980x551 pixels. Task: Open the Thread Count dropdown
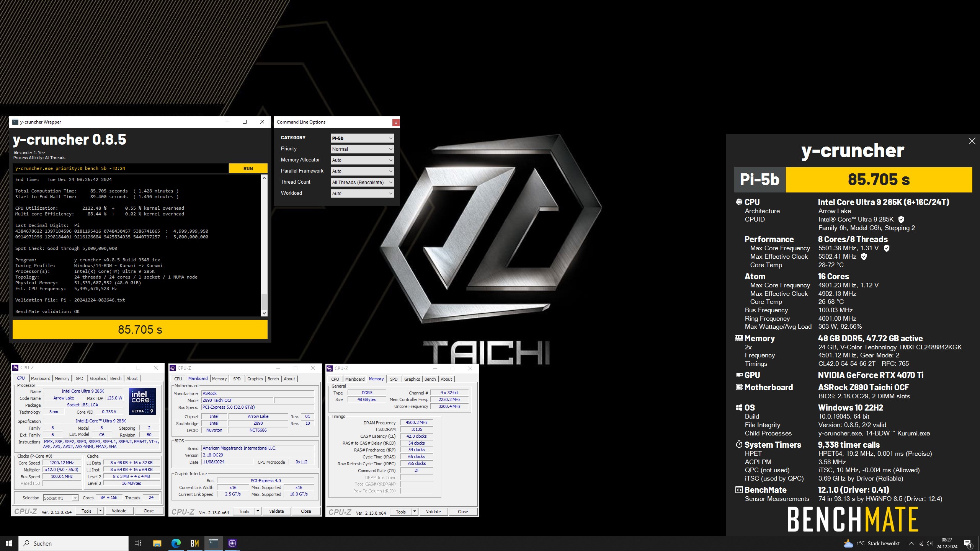tap(362, 183)
